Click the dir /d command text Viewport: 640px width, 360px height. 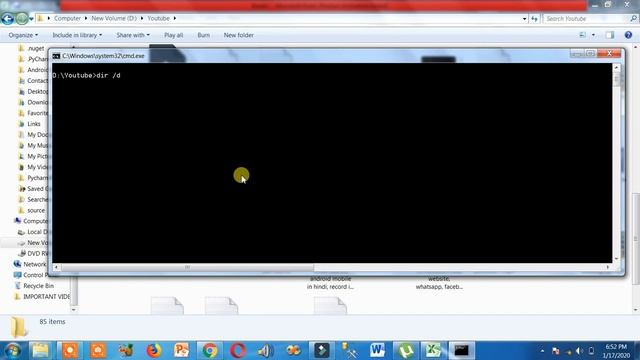point(109,76)
